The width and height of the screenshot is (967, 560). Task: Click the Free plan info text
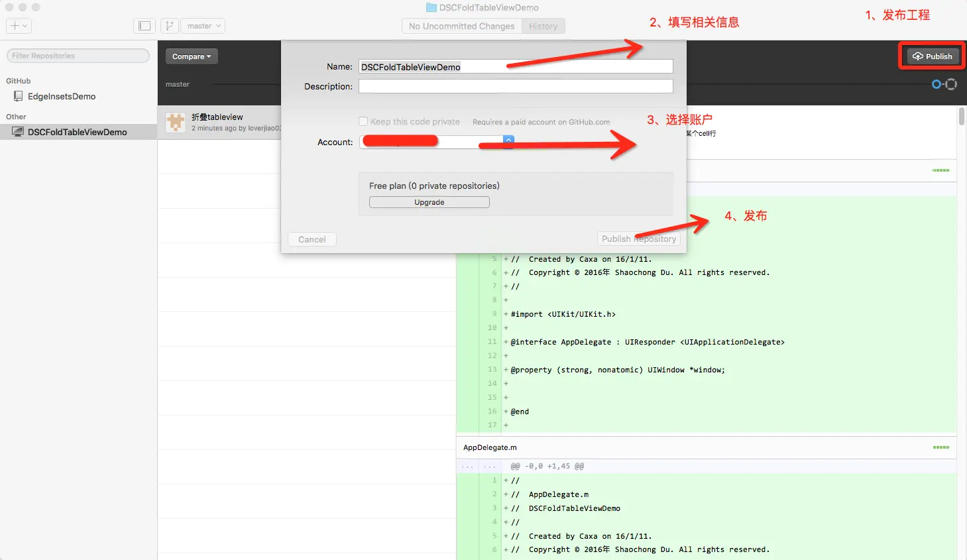click(x=434, y=186)
